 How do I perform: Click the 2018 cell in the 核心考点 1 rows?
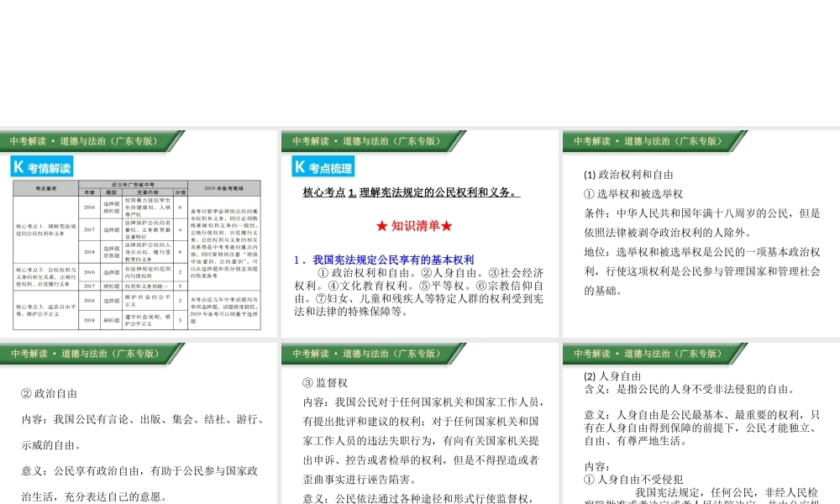pyautogui.click(x=89, y=252)
